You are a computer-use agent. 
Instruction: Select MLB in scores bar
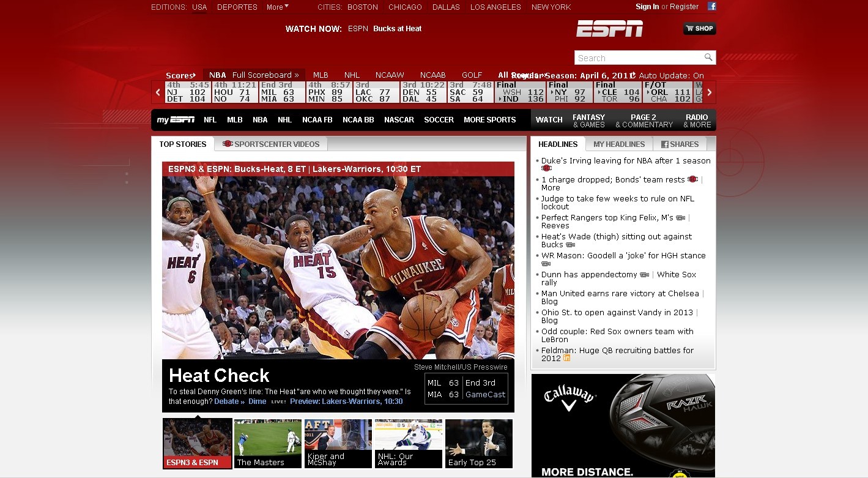point(321,75)
